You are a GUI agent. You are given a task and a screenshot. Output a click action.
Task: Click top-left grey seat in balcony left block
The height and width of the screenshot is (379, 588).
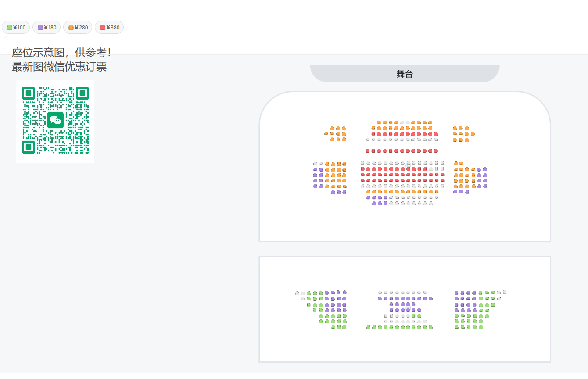click(297, 293)
